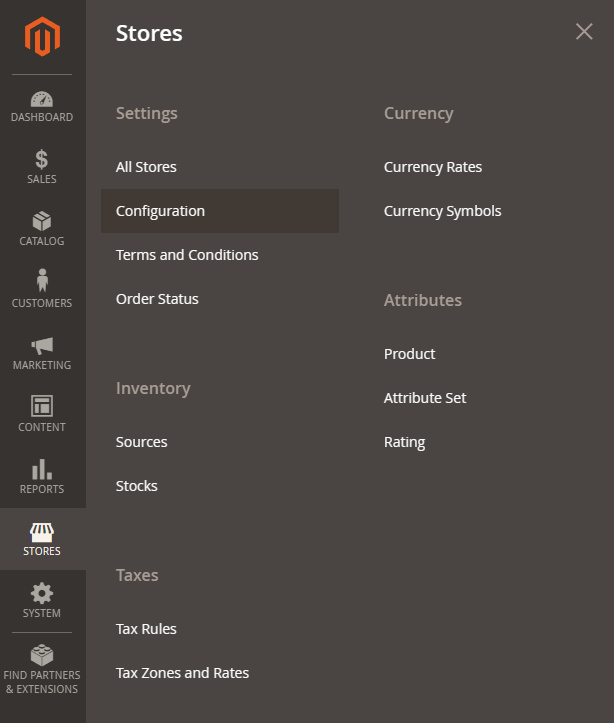Open All Stores settings link
The width and height of the screenshot is (614, 723).
(x=146, y=167)
